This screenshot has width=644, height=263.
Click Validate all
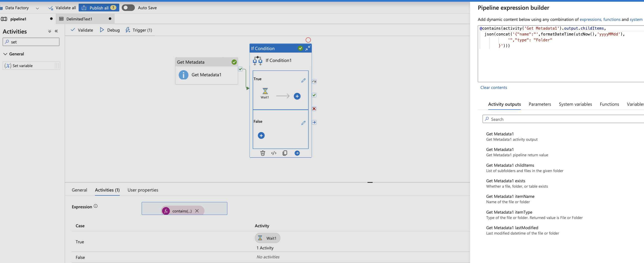point(62,8)
